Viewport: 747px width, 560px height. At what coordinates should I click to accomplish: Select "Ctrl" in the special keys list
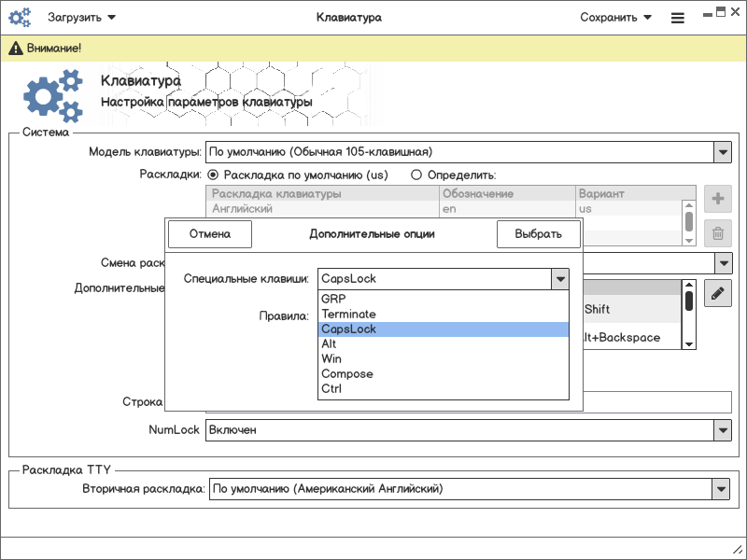coord(331,388)
